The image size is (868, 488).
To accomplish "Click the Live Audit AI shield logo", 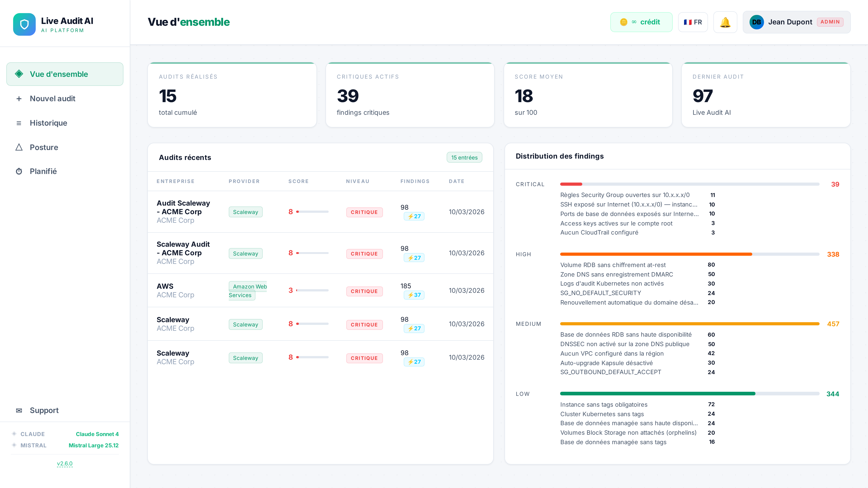I will click(x=24, y=24).
